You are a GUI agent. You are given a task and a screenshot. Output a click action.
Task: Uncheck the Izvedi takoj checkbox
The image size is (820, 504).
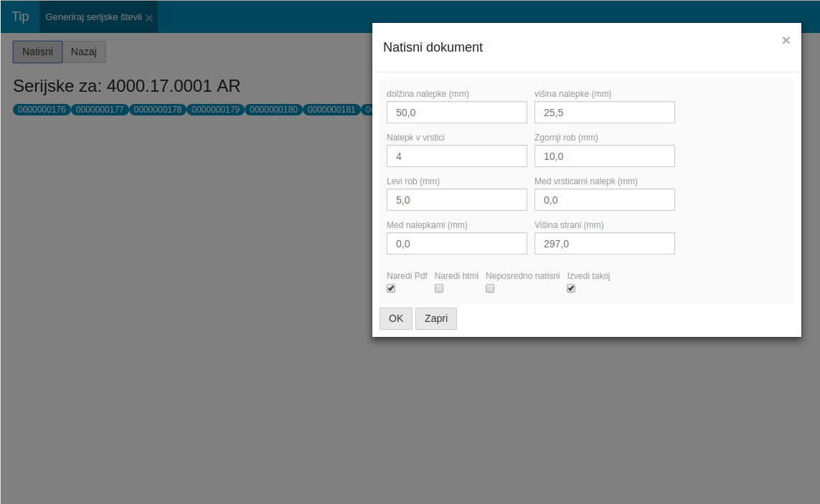point(571,288)
